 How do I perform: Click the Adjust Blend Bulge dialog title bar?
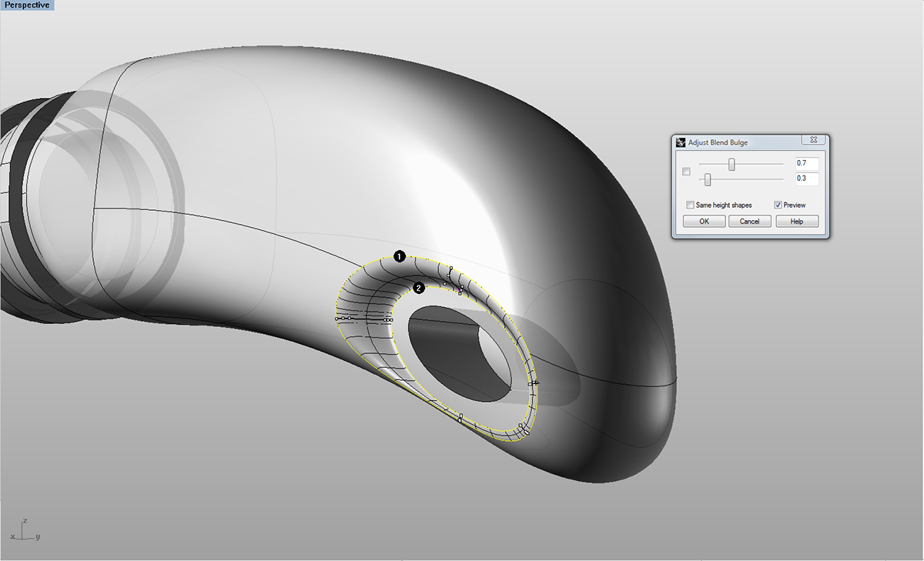pyautogui.click(x=731, y=142)
